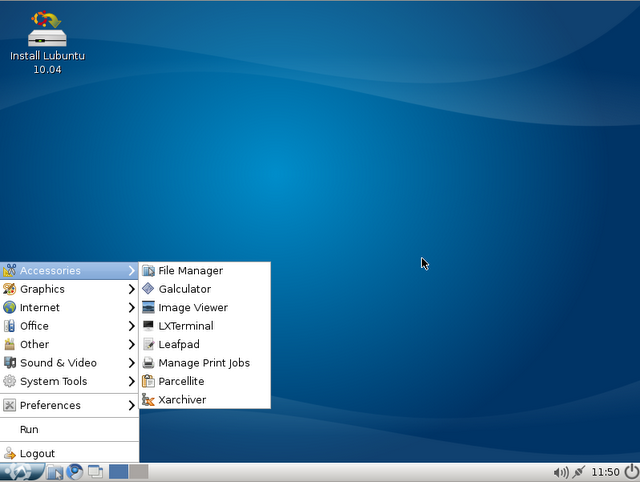Screen dimensions: 640x482
Task: Click the Other category icon
Action: tap(9, 344)
